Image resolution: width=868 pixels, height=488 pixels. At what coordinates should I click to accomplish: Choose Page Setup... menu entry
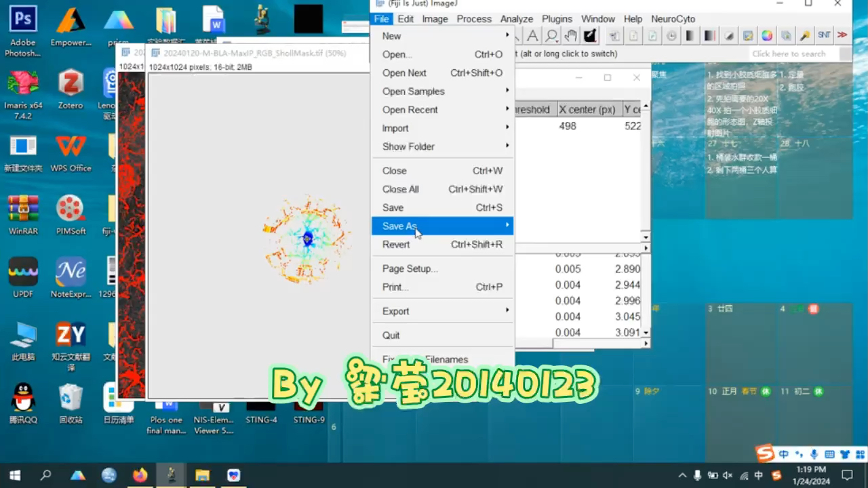(x=442, y=268)
